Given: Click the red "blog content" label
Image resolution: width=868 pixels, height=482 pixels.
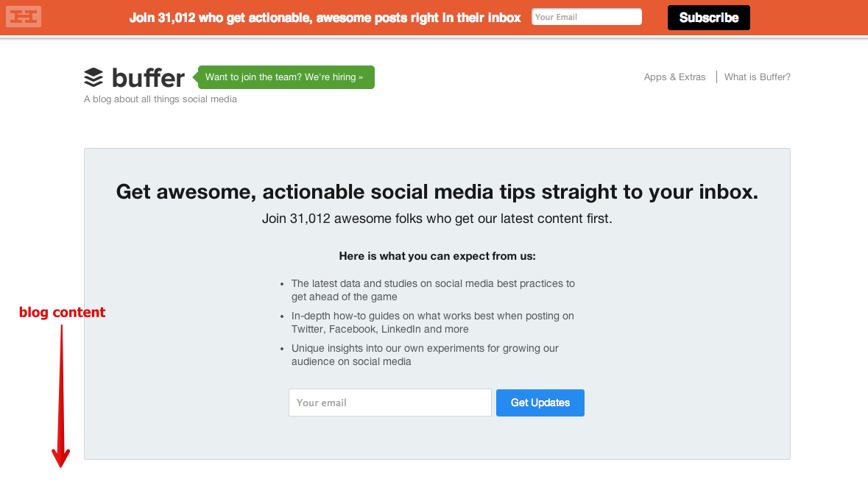Looking at the screenshot, I should 63,313.
